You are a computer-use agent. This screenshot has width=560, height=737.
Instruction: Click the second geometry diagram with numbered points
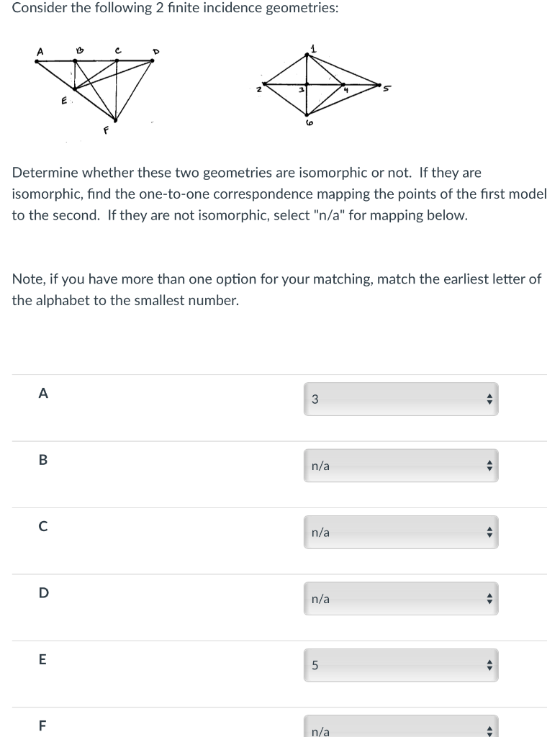[x=320, y=86]
